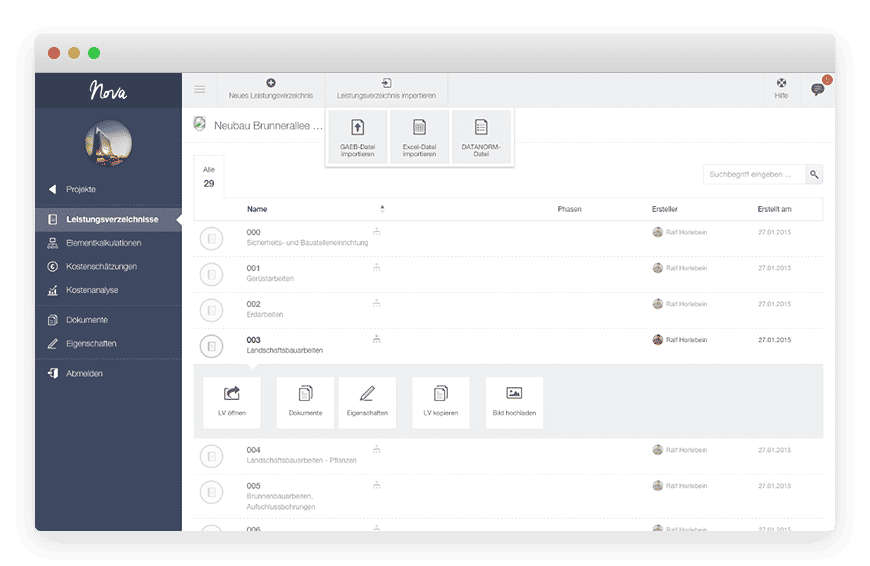Screen dimensions: 870x566
Task: Click the Erstellt am column header
Action: 775,209
